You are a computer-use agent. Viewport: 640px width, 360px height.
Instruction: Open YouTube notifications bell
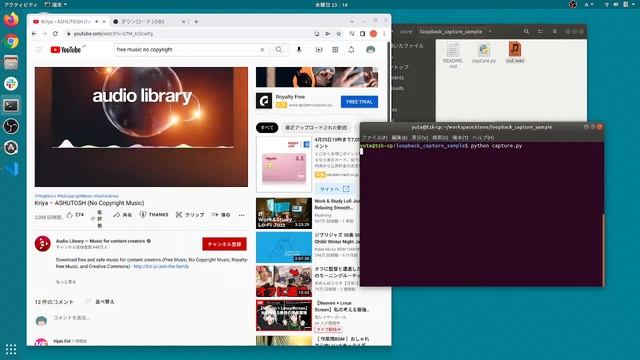[x=351, y=50]
